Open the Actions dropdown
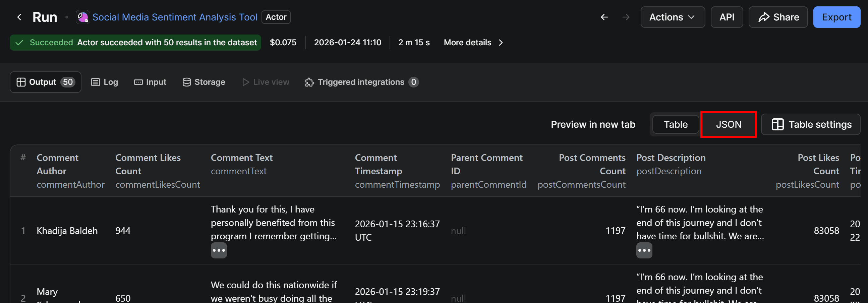 pos(673,17)
